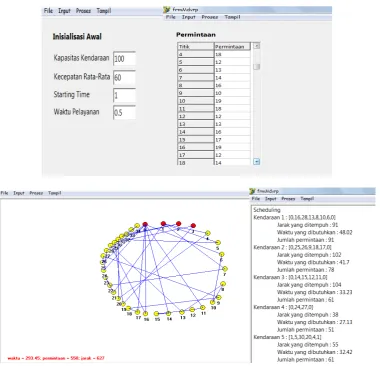Viewport: 380px width, 366px height.
Task: Click yellow graph node 7
Action: click(x=225, y=268)
